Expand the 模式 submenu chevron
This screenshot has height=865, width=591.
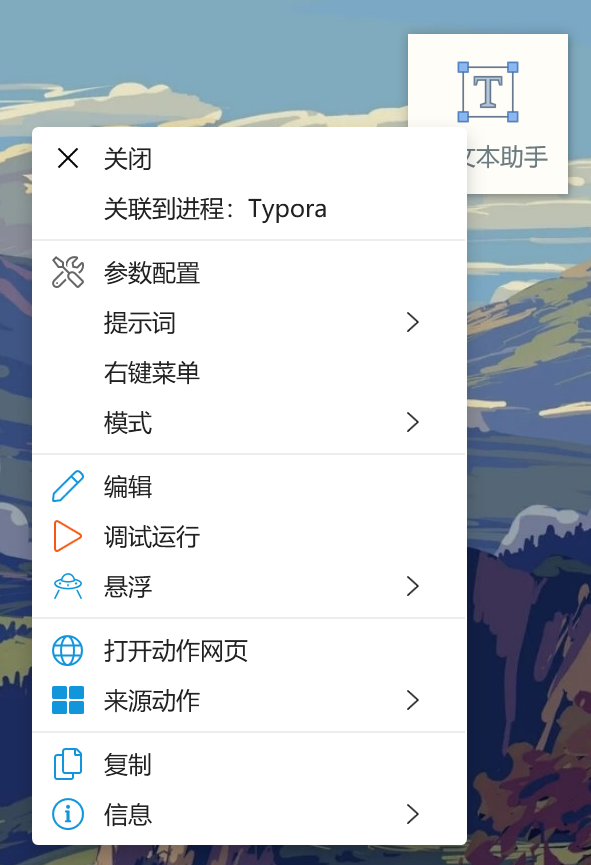[x=413, y=422]
